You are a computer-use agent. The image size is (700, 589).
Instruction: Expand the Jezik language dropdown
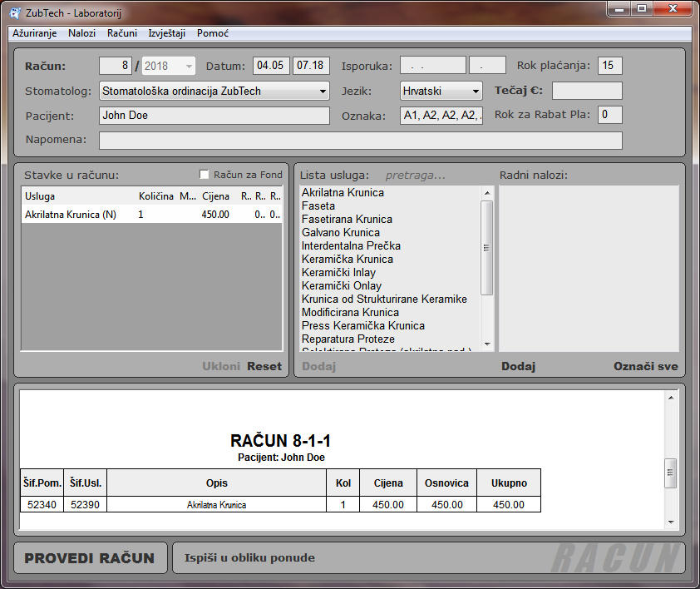[476, 92]
